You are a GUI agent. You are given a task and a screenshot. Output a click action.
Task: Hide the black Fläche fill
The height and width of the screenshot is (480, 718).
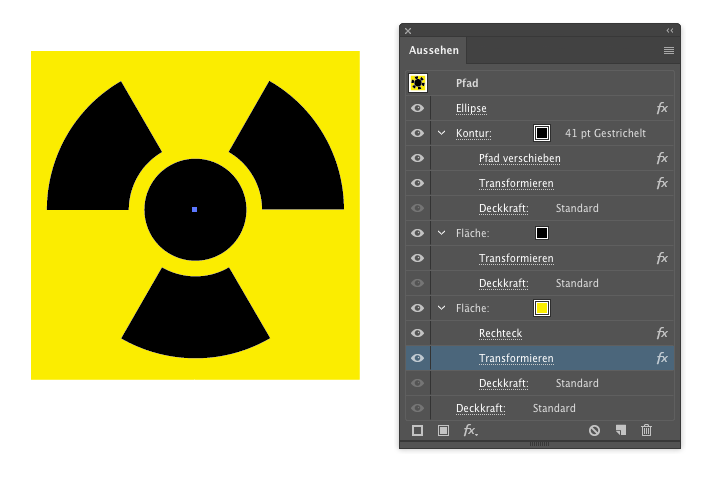(417, 233)
